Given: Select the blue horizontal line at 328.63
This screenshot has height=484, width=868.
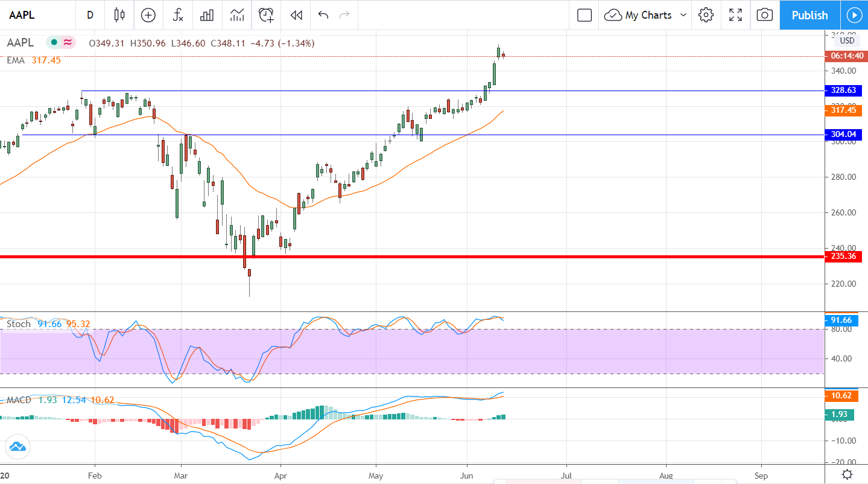Looking at the screenshot, I should coord(452,91).
